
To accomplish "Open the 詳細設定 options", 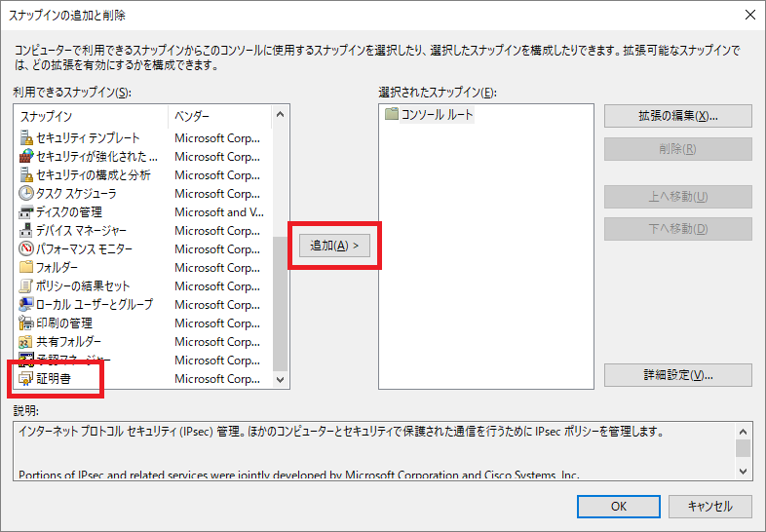I will 677,375.
